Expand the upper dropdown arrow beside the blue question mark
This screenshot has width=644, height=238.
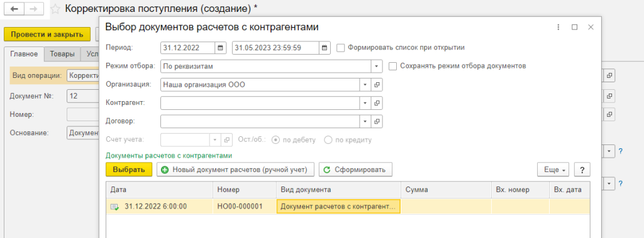[x=609, y=151]
